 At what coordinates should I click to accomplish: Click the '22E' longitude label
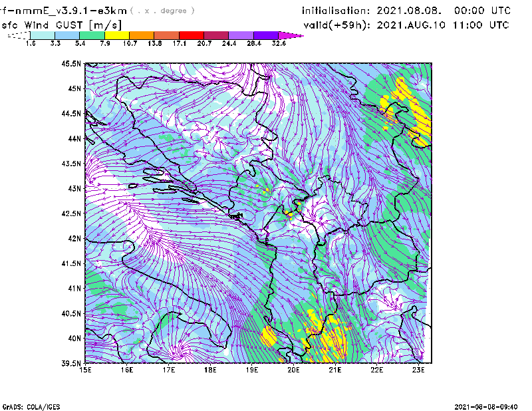point(376,370)
